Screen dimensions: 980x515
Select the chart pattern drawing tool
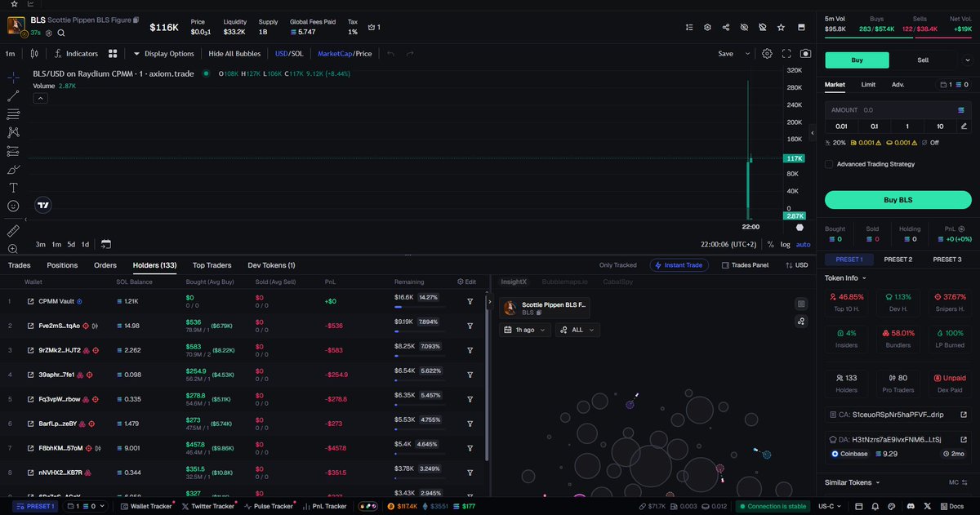14,132
